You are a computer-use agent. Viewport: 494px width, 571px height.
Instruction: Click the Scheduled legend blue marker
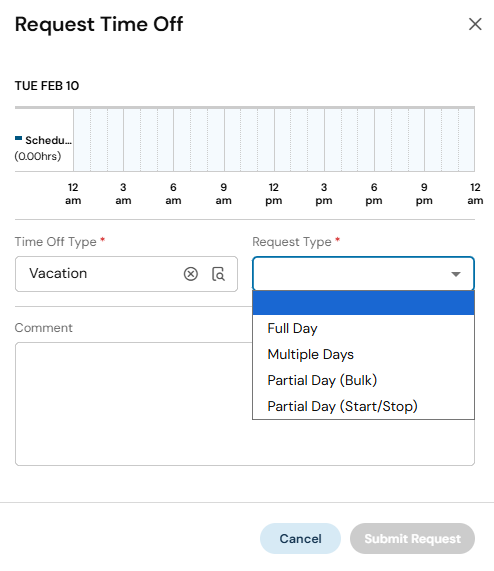click(x=19, y=138)
